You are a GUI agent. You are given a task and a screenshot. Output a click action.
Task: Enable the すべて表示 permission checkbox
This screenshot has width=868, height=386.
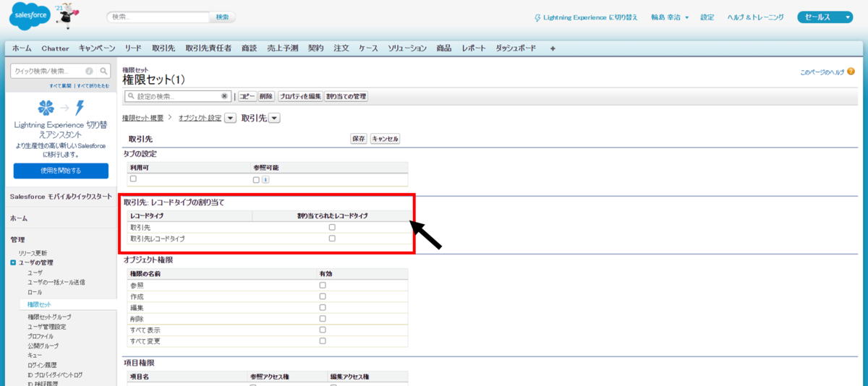coord(323,330)
